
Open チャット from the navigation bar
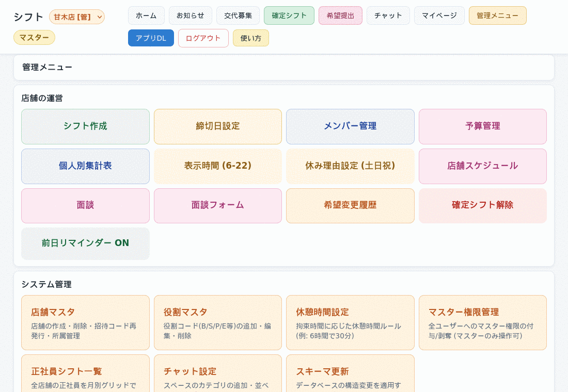pyautogui.click(x=388, y=15)
